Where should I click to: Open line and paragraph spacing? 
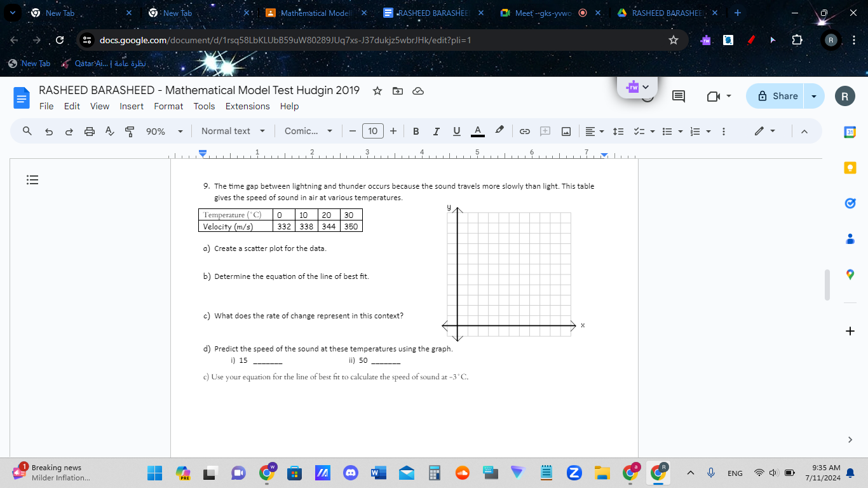pyautogui.click(x=618, y=131)
